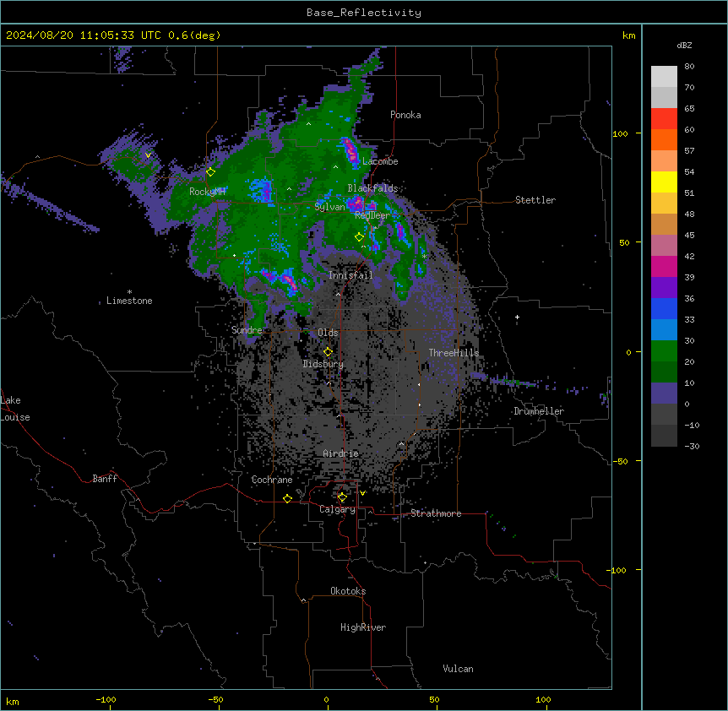Select the Sundre town label
This screenshot has height=711, width=728.
pyautogui.click(x=247, y=330)
